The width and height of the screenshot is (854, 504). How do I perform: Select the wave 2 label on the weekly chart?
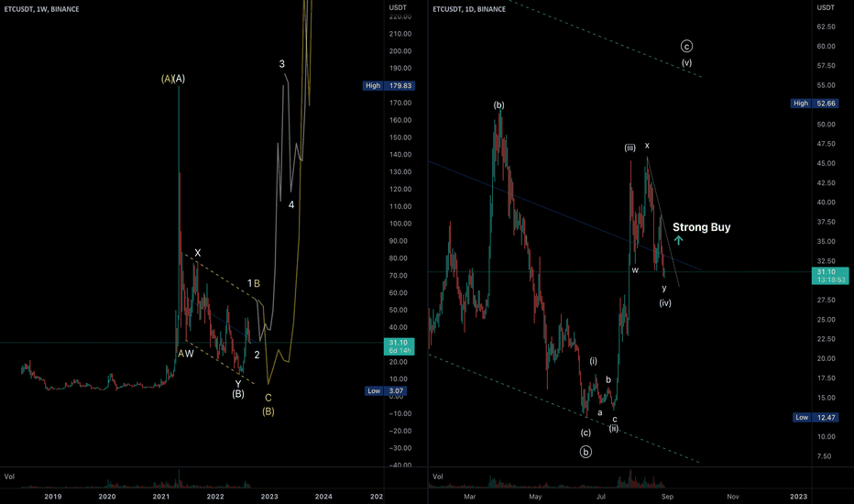coord(257,355)
